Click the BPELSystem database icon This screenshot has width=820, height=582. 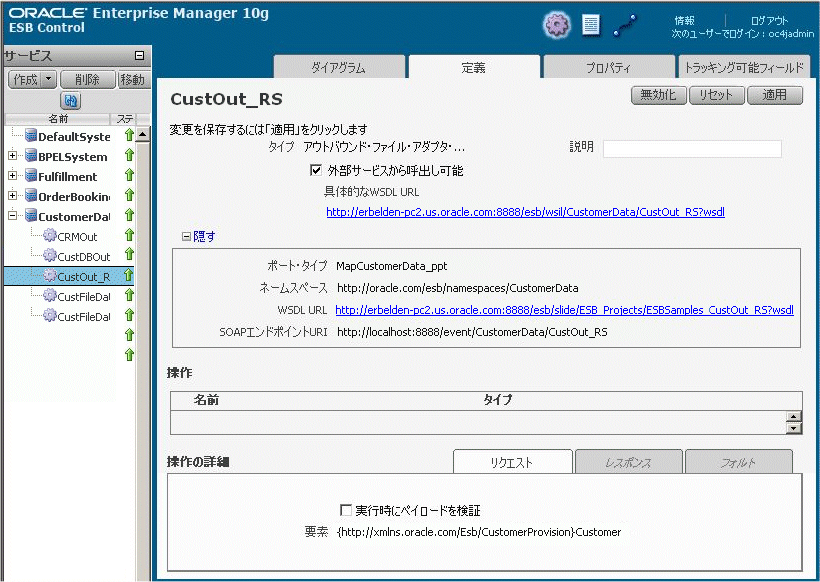click(31, 156)
